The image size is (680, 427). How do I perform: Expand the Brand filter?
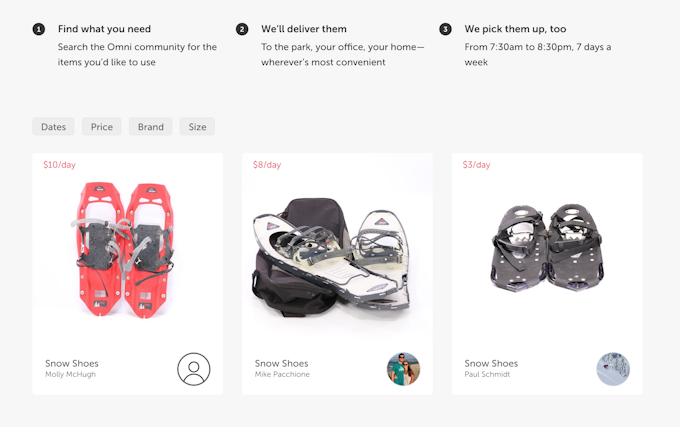pos(151,127)
